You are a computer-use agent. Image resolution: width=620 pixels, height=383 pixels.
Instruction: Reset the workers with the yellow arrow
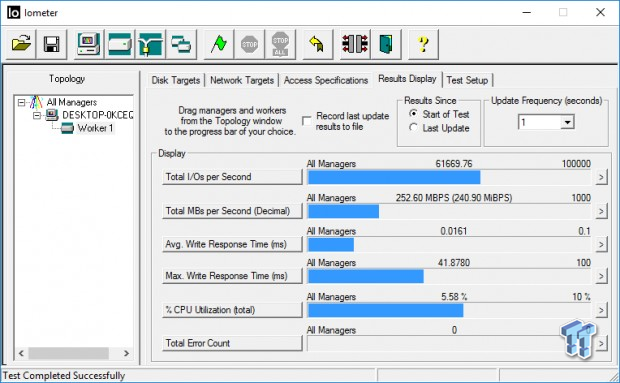tap(318, 44)
